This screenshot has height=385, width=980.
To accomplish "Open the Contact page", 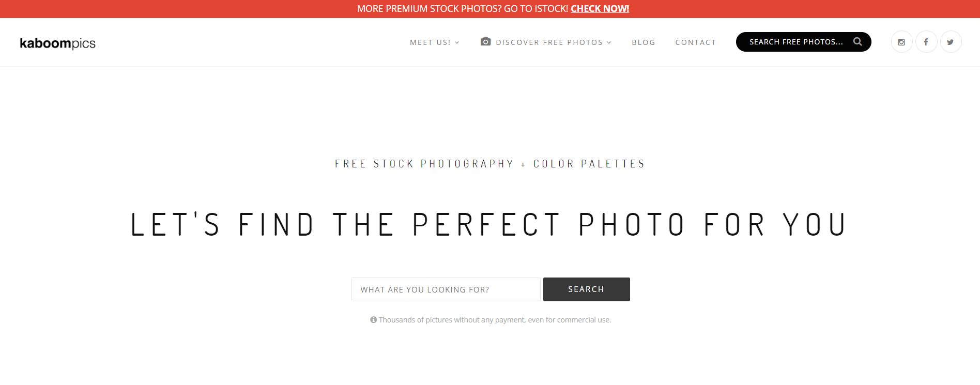I will 696,42.
